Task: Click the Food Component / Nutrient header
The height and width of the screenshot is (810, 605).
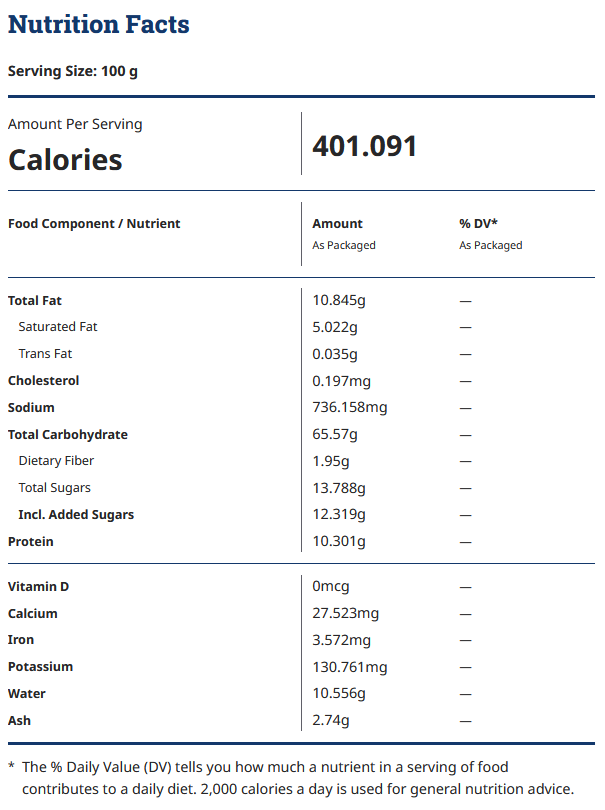Action: [94, 224]
